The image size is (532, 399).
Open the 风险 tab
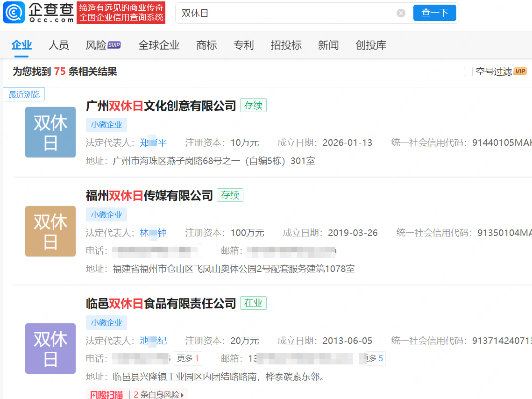96,45
